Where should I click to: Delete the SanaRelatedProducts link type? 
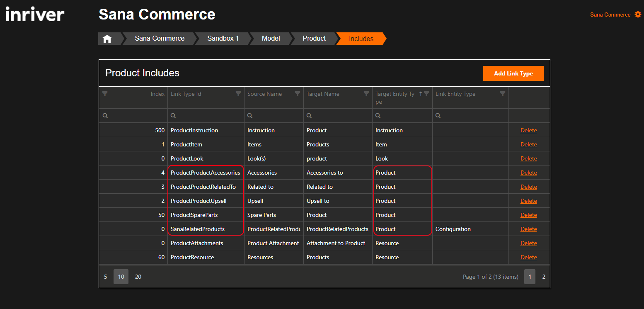click(x=528, y=229)
